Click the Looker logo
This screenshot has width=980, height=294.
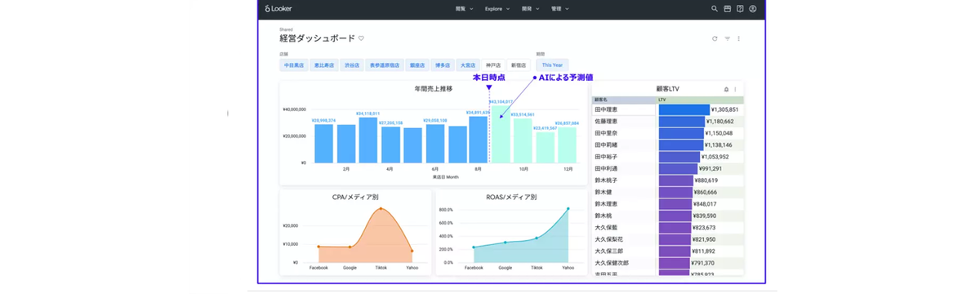pos(278,9)
